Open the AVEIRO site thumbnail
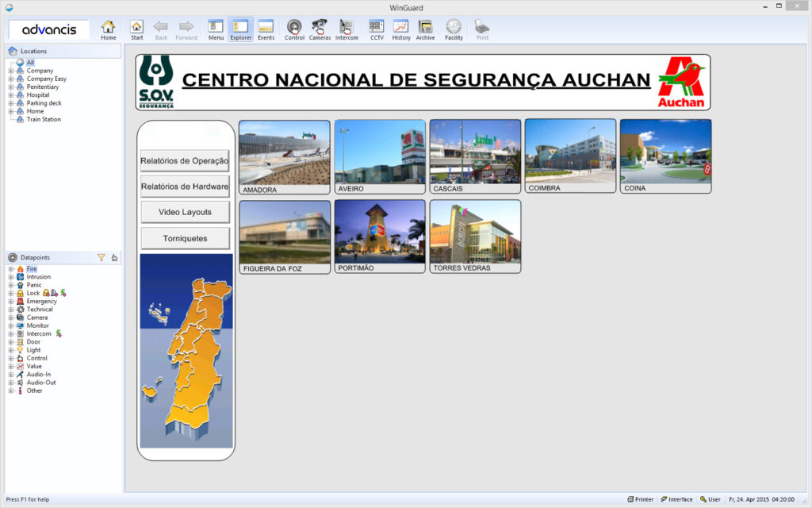The image size is (812, 508). 380,157
